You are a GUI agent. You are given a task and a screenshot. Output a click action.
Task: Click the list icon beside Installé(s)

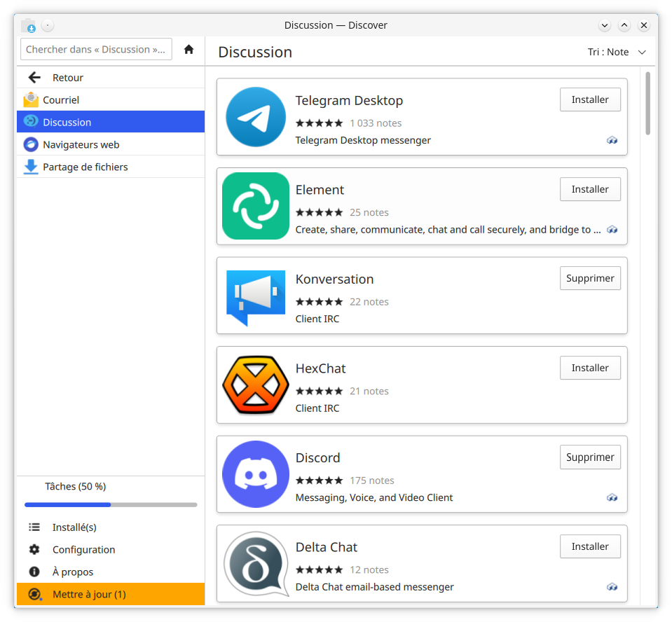click(x=34, y=527)
